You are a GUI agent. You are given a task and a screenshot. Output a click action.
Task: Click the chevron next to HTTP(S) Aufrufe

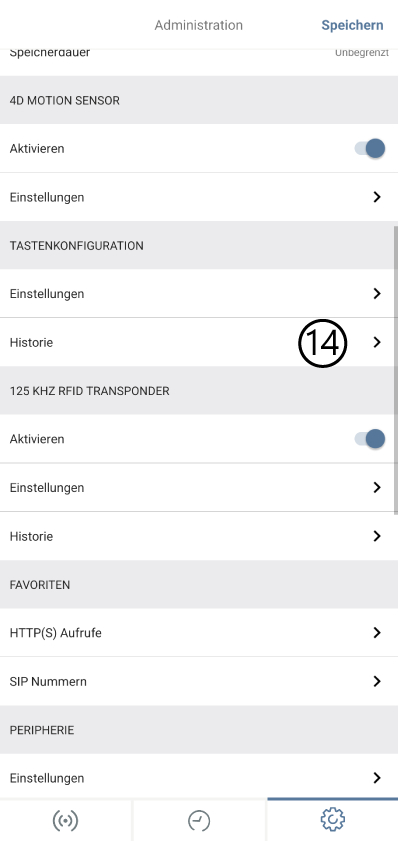click(377, 633)
